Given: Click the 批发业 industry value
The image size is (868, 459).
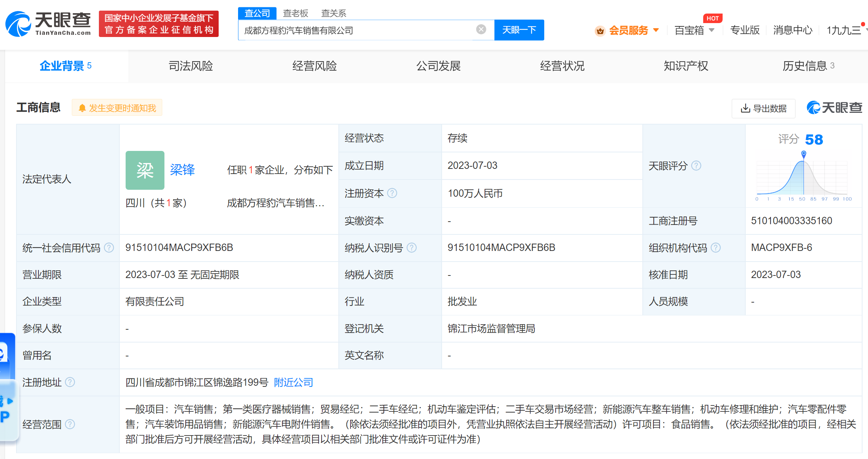Looking at the screenshot, I should pos(462,301).
